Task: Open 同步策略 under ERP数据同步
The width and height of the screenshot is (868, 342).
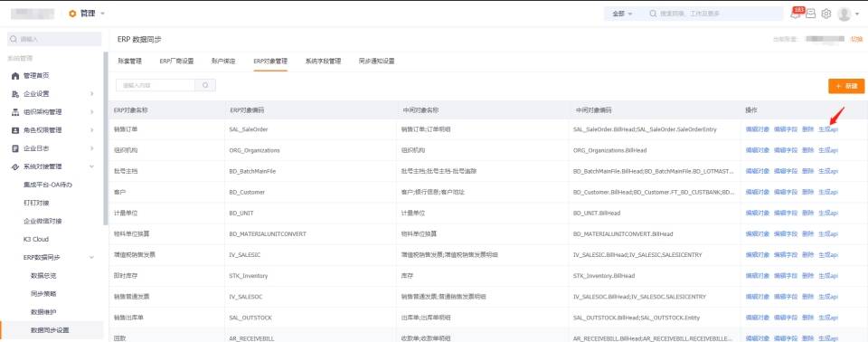Action: click(x=43, y=294)
